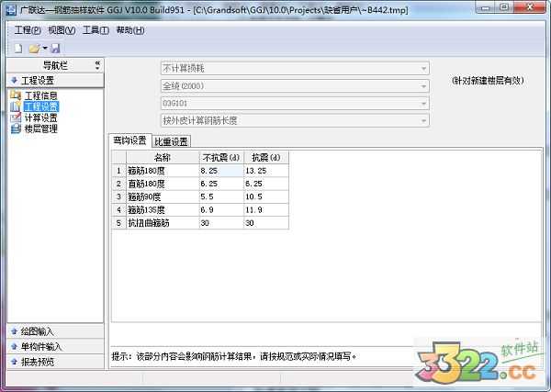Click the cell 13.25 for 箍筋180度 seismic
This screenshot has height=392, width=551.
pyautogui.click(x=266, y=171)
